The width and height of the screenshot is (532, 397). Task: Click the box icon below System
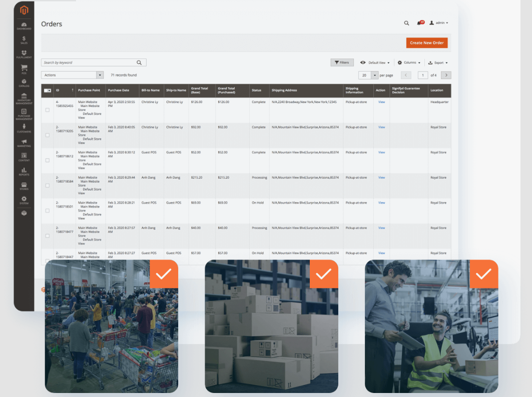point(24,213)
